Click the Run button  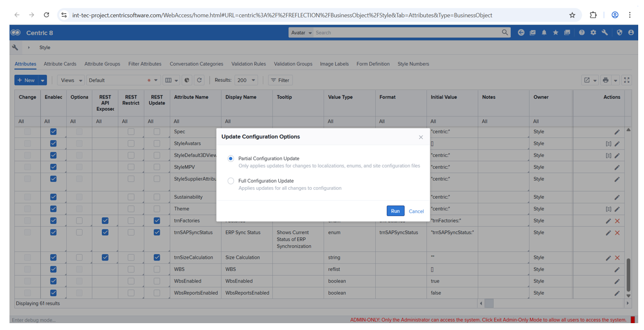click(x=395, y=211)
